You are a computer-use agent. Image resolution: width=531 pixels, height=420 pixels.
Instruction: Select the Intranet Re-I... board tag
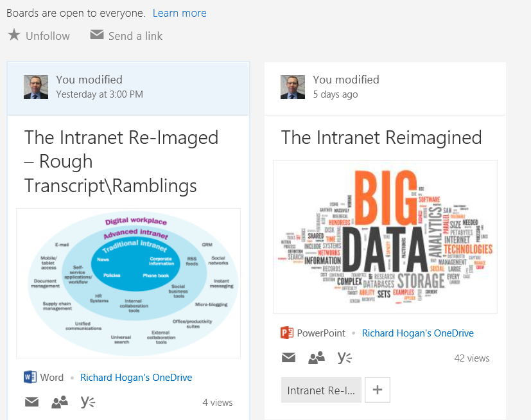321,390
